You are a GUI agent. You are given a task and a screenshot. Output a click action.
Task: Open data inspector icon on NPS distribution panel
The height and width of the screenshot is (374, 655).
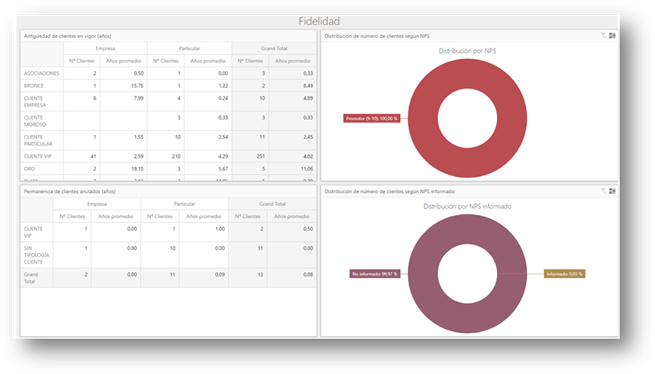[x=612, y=36]
